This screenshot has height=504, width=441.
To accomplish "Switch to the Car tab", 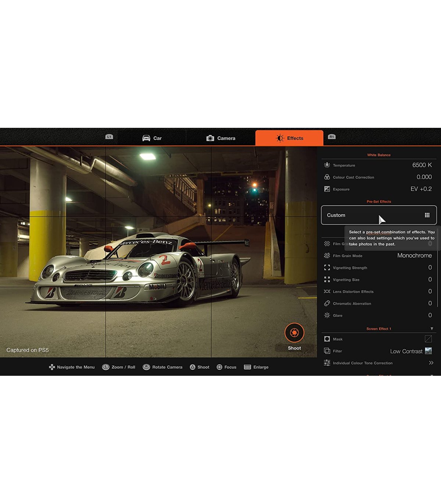I will click(152, 138).
